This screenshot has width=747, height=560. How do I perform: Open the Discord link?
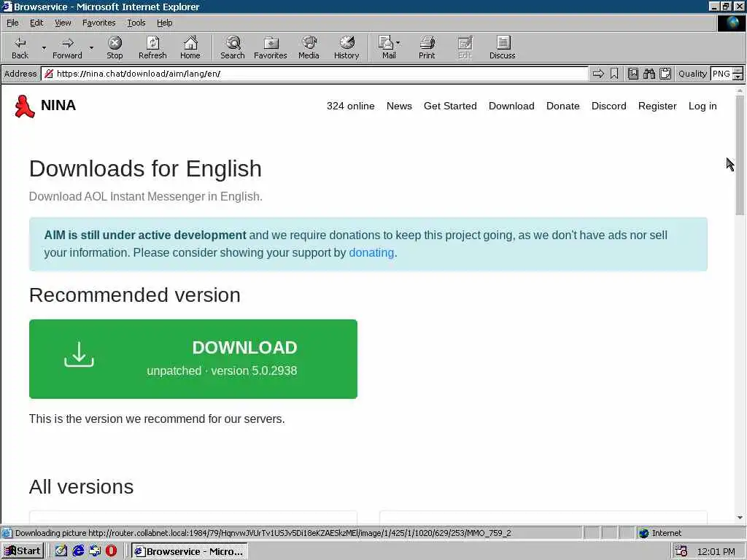tap(609, 106)
